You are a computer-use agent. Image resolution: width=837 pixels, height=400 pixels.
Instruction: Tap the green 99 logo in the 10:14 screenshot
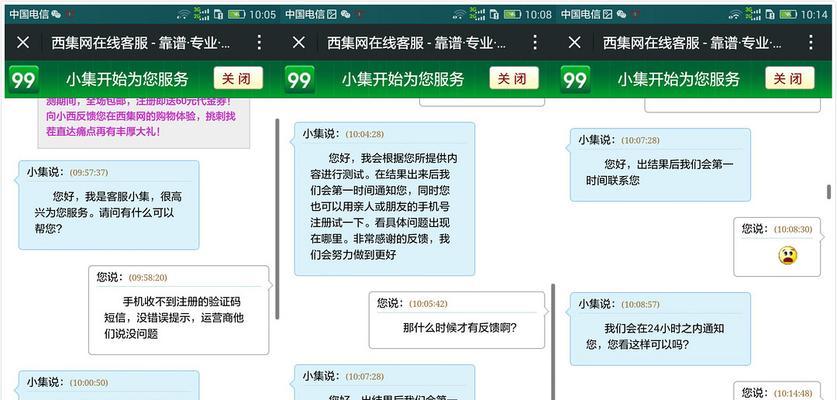pos(575,80)
